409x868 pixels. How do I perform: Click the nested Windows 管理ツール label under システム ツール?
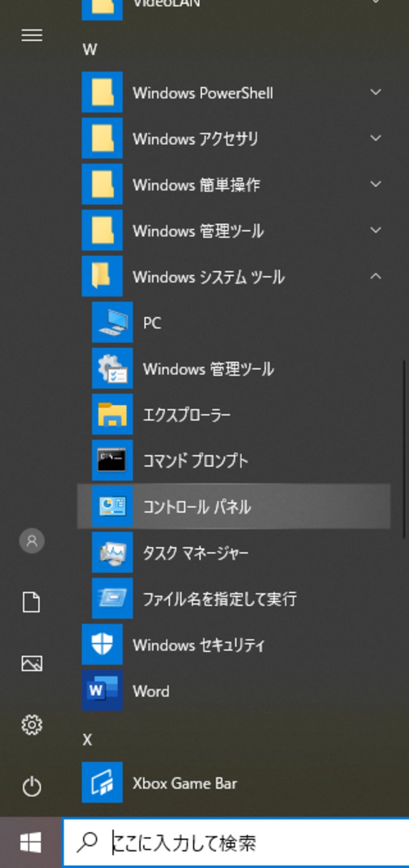(x=208, y=369)
